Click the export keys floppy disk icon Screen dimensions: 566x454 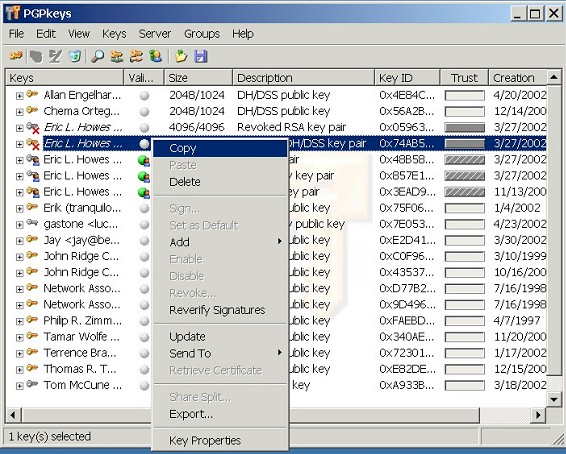tap(201, 56)
